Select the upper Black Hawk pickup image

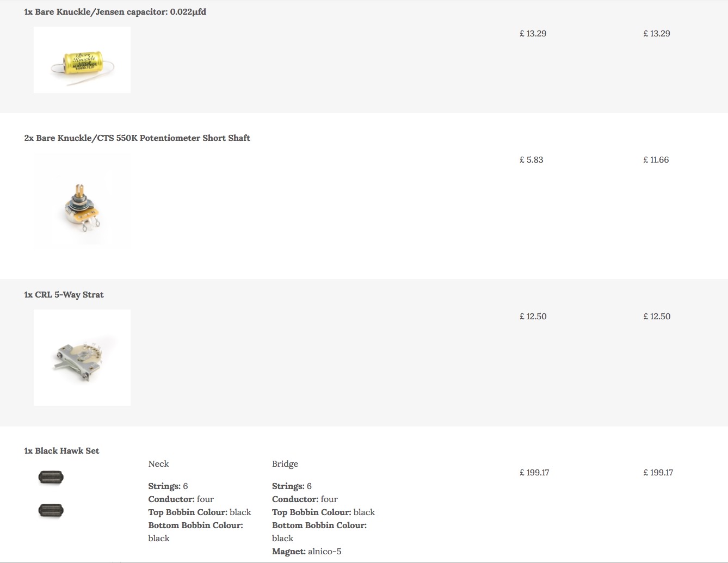tap(51, 478)
